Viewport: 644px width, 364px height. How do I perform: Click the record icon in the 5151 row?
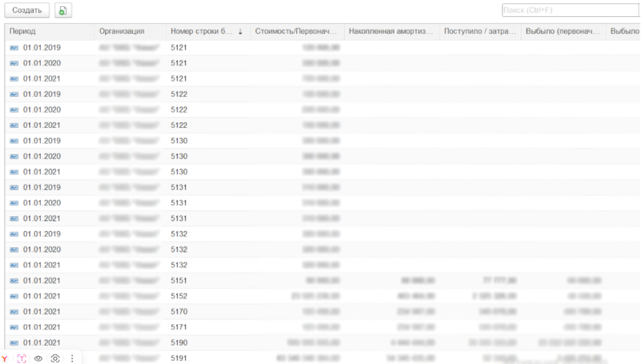tap(14, 280)
